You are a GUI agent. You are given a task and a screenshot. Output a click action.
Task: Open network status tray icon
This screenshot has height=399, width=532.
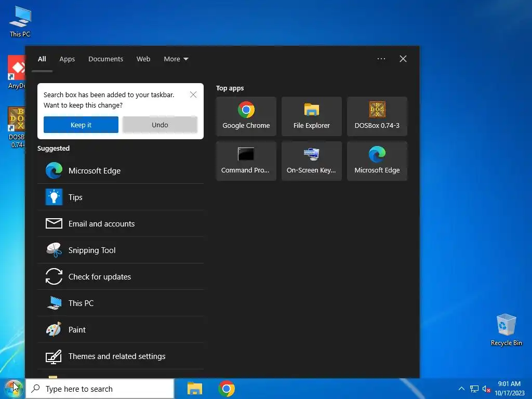click(474, 389)
